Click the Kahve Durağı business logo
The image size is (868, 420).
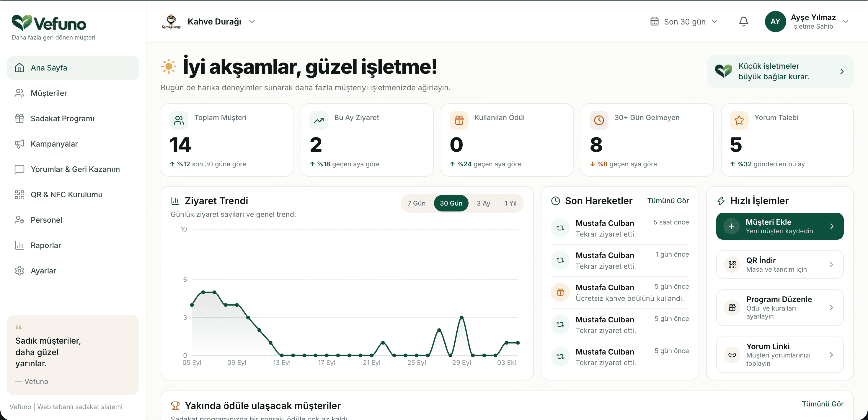[171, 22]
